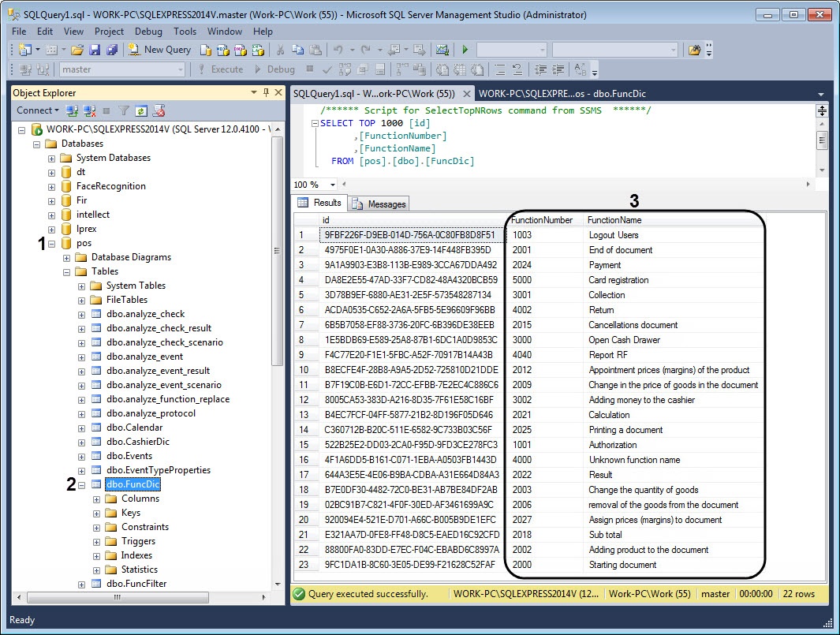Image resolution: width=840 pixels, height=635 pixels.
Task: Click the Increase Indent toolbar icon
Action: pyautogui.click(x=558, y=69)
